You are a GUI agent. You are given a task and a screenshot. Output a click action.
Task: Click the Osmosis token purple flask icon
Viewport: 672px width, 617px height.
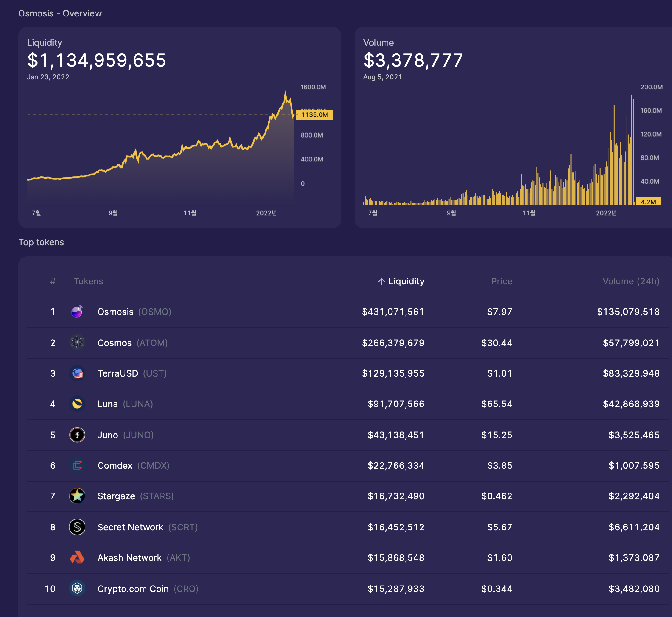[77, 312]
